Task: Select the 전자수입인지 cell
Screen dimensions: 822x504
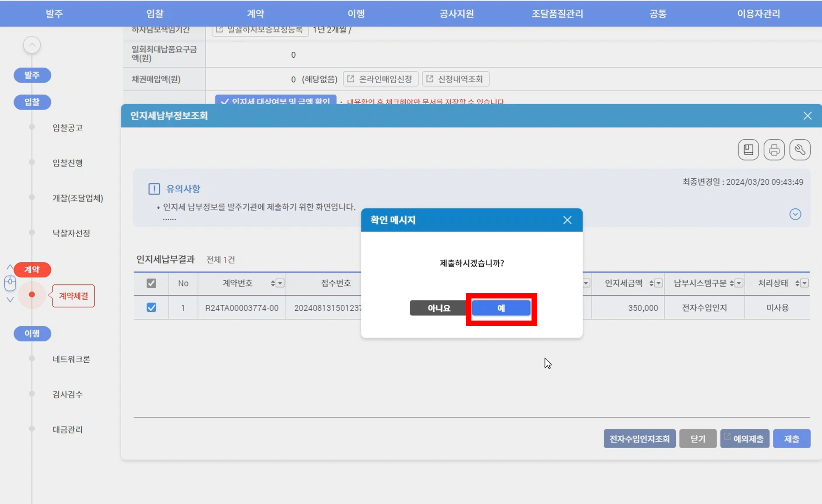Action: coord(704,307)
